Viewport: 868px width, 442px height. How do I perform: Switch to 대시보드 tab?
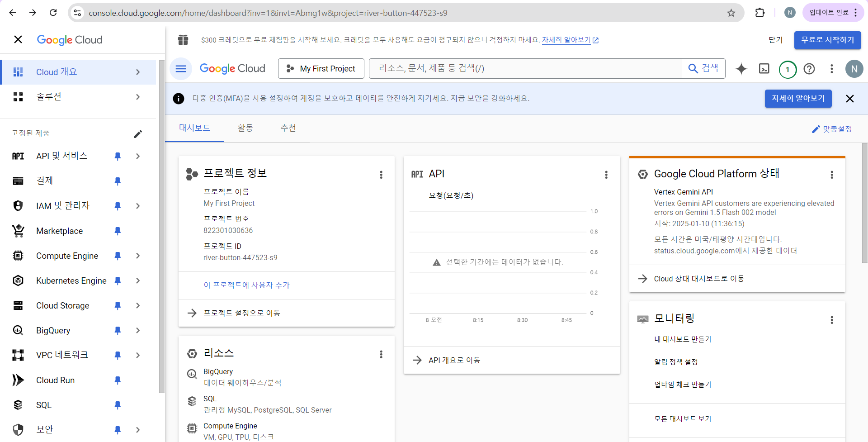(194, 128)
